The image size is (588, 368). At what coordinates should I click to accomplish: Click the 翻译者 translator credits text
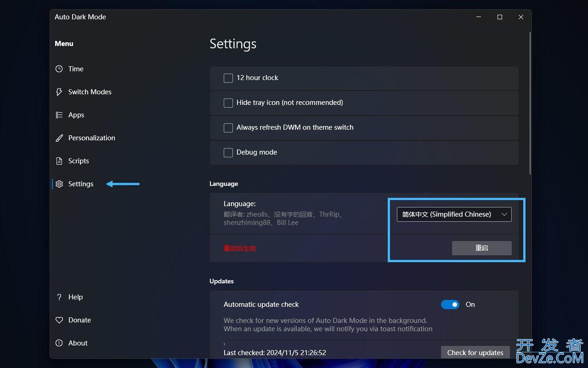click(x=283, y=218)
